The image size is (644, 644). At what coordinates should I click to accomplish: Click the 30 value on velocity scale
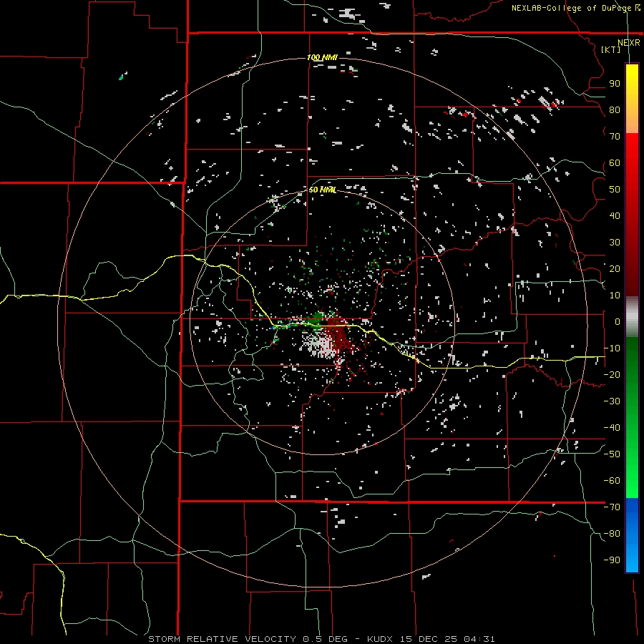(x=615, y=243)
